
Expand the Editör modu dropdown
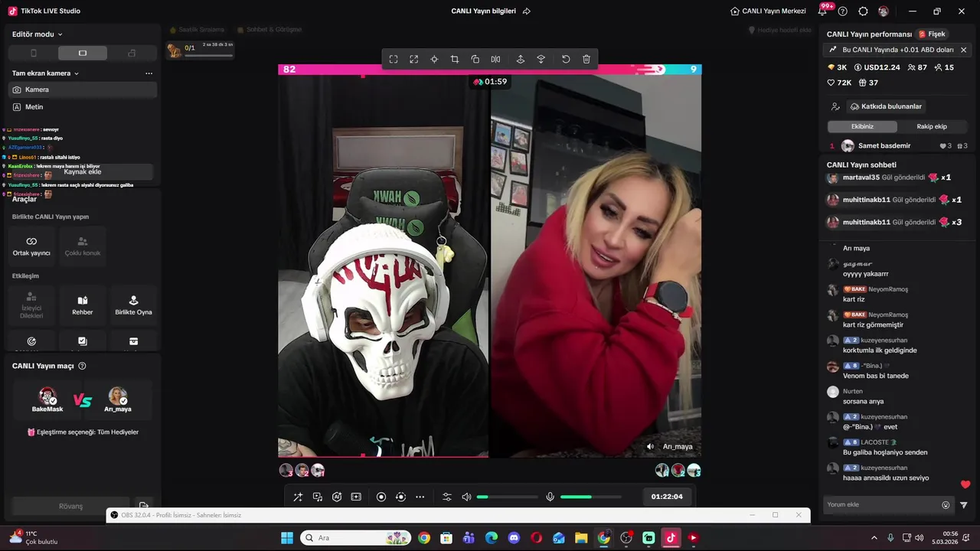pos(38,34)
